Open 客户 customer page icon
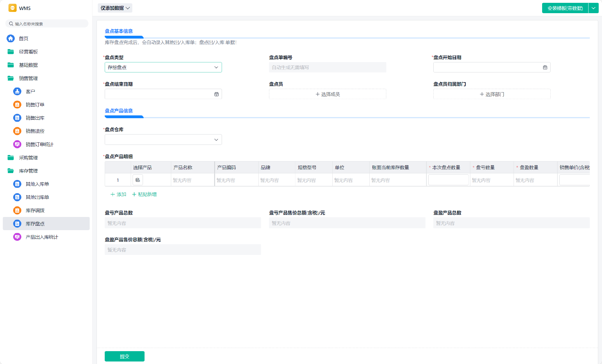 pos(17,91)
